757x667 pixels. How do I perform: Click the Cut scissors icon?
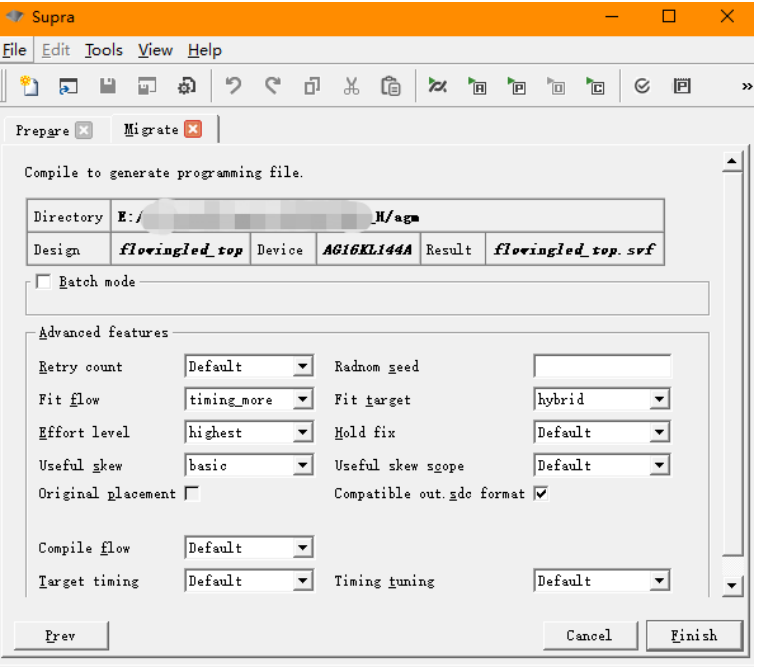click(351, 86)
